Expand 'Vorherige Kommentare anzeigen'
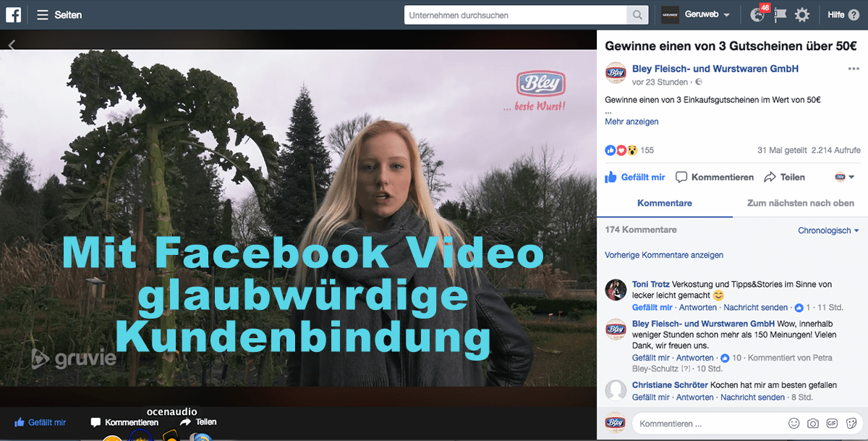Screen dimensions: 868x441 (664, 255)
